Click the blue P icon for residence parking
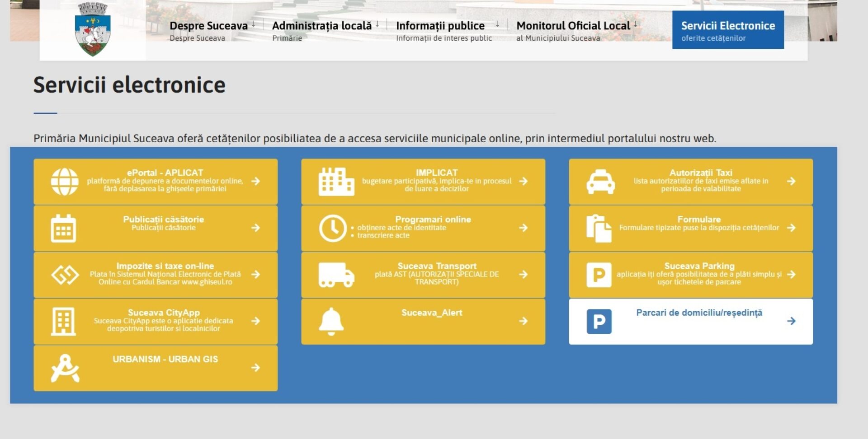 coord(599,322)
